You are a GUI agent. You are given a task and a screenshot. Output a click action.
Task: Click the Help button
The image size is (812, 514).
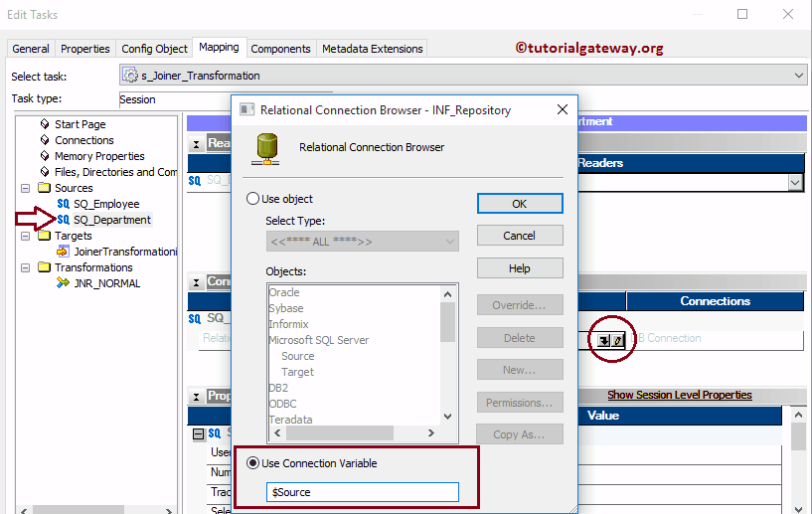520,268
